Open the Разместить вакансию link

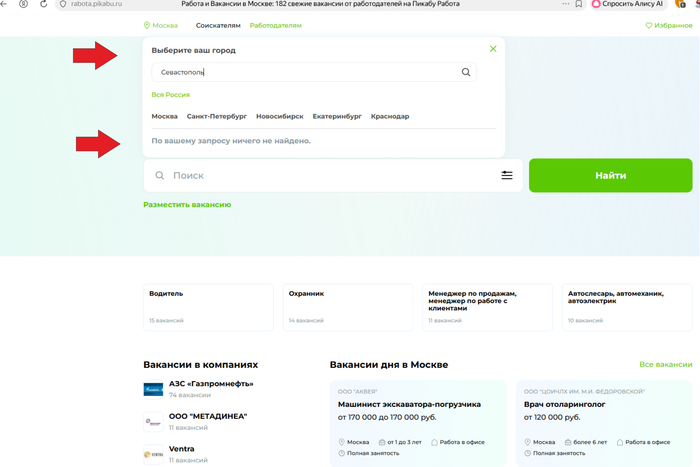187,204
